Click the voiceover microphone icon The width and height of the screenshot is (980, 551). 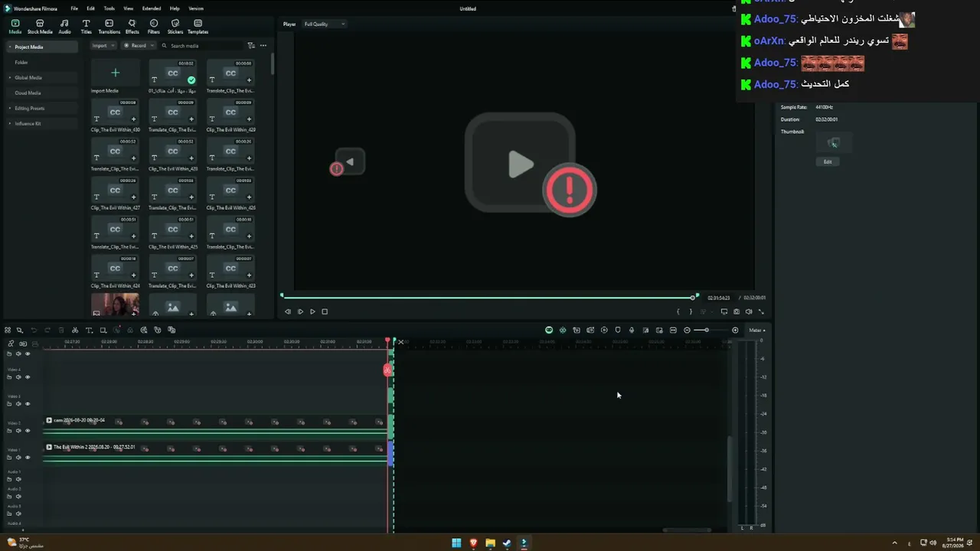click(632, 331)
